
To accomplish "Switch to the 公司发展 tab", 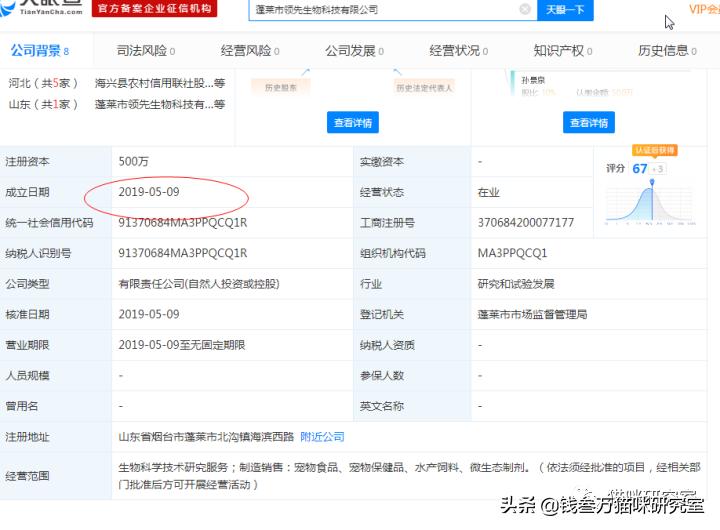I will 354,51.
